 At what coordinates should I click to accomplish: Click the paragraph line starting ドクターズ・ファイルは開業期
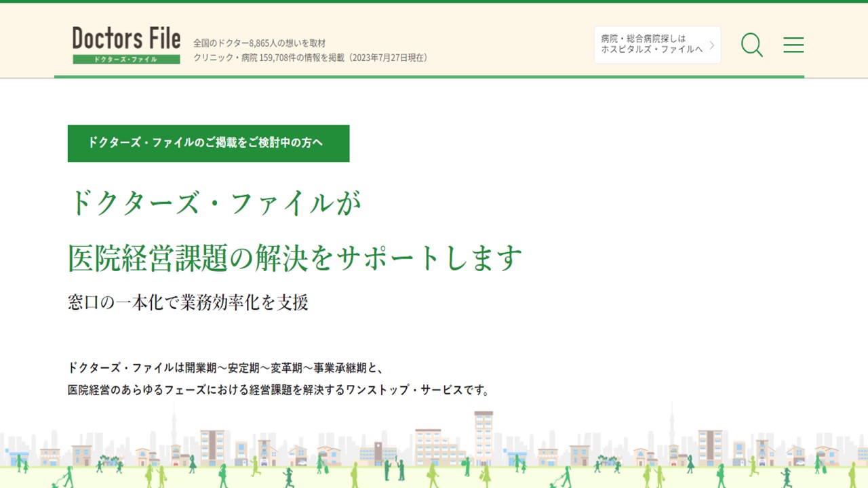(x=226, y=368)
